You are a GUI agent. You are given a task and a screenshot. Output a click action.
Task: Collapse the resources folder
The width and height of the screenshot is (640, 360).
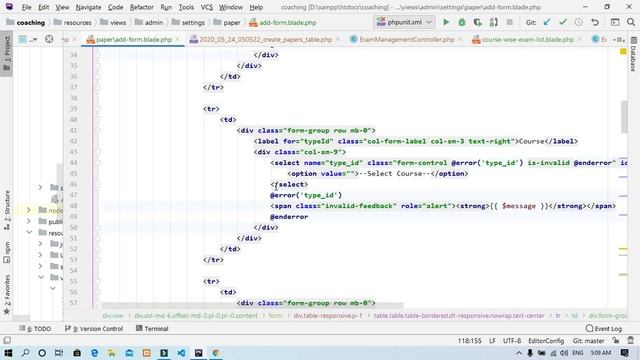click(29, 232)
